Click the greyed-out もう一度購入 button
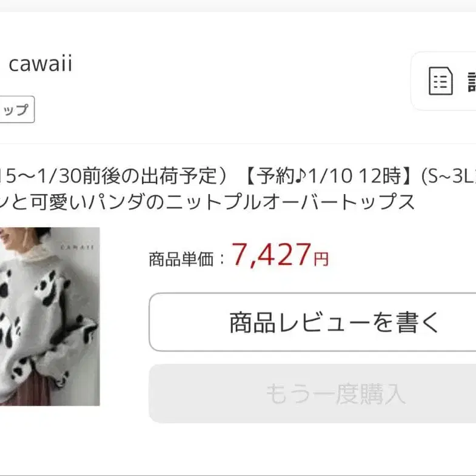 [312, 394]
